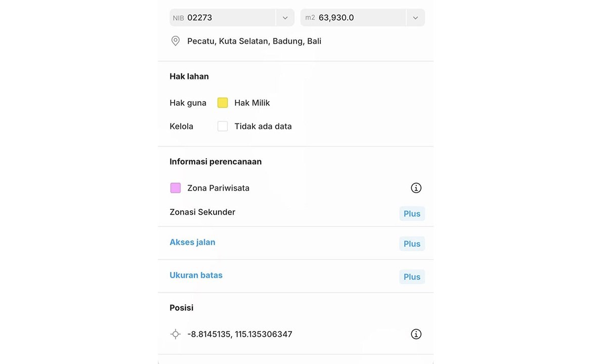Click the Pecatu, Kuta Selatan address text
Viewport: 592px width, 364px height.
pyautogui.click(x=254, y=41)
